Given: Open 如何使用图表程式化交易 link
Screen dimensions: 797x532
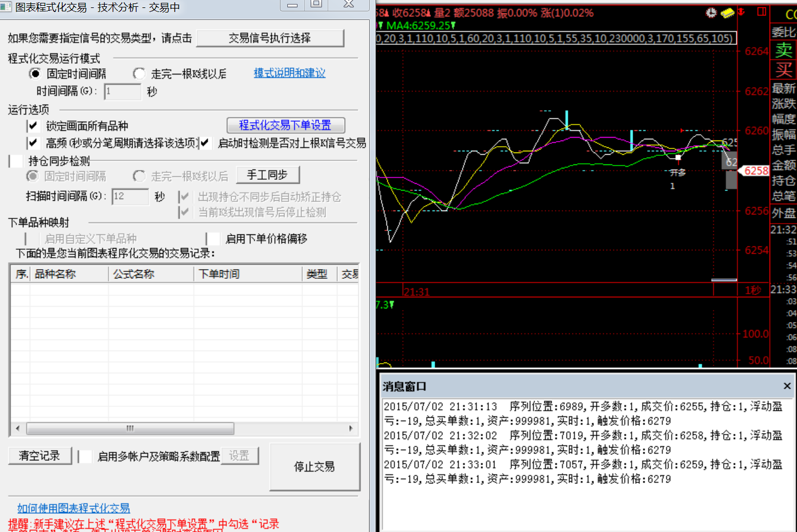Looking at the screenshot, I should point(73,508).
